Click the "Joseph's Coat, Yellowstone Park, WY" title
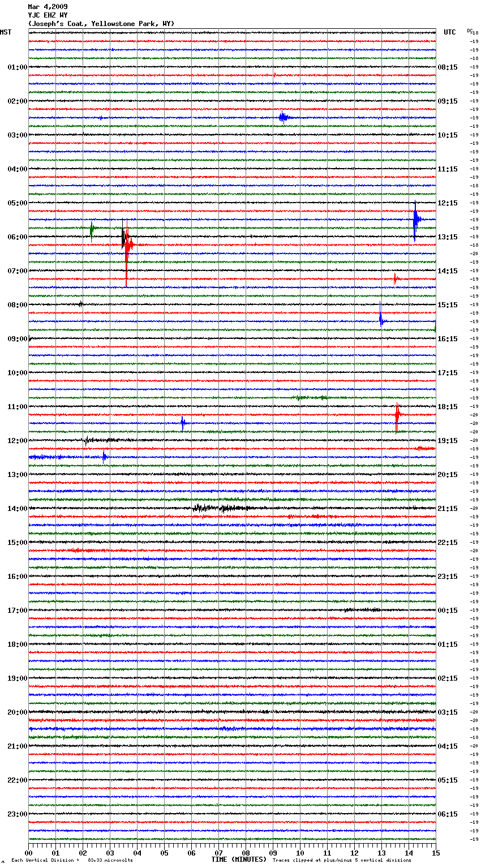This screenshot has height=868, width=481. coord(101,24)
